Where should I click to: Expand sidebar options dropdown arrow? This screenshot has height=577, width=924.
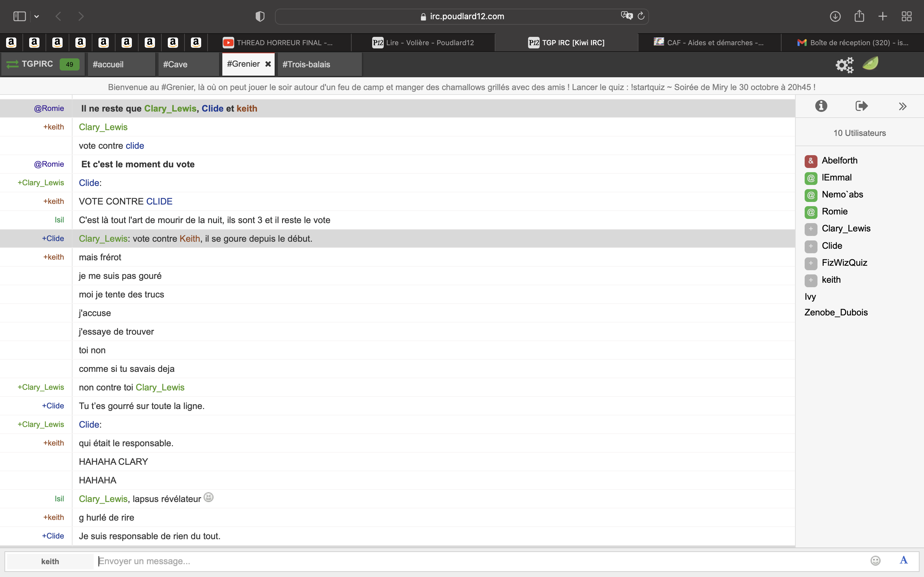click(x=37, y=16)
